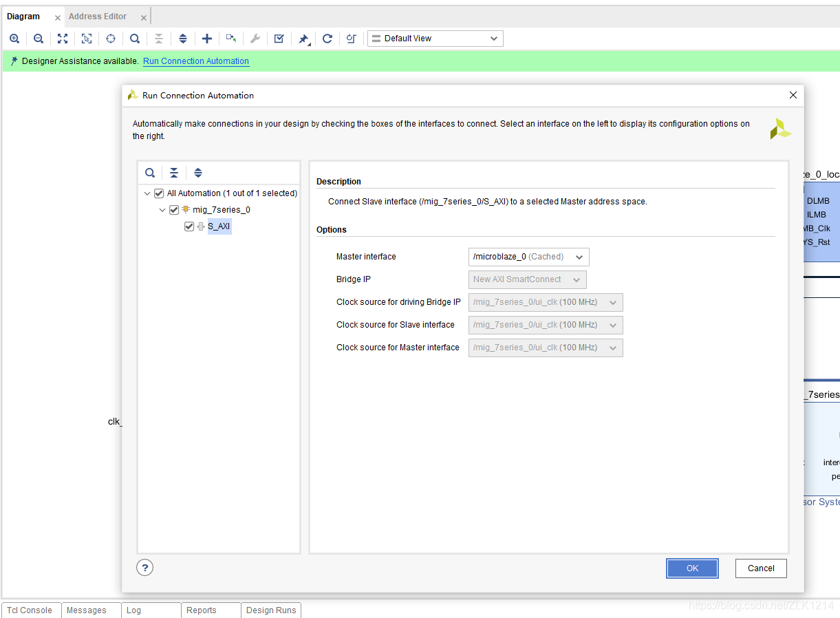Screen dimensions: 840x618
Task: Click the Clock source for driving Bridge IP label
Action: [x=398, y=302]
